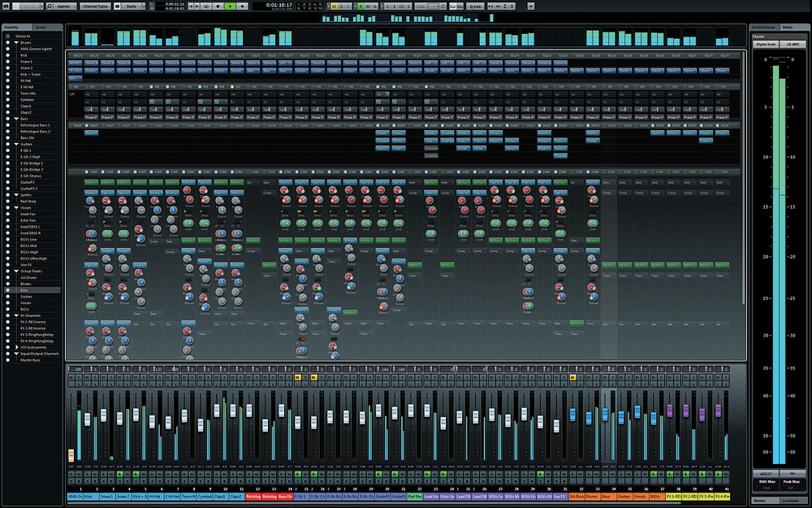
Task: Collapse the Vocals folder in visibility list
Action: point(16,207)
